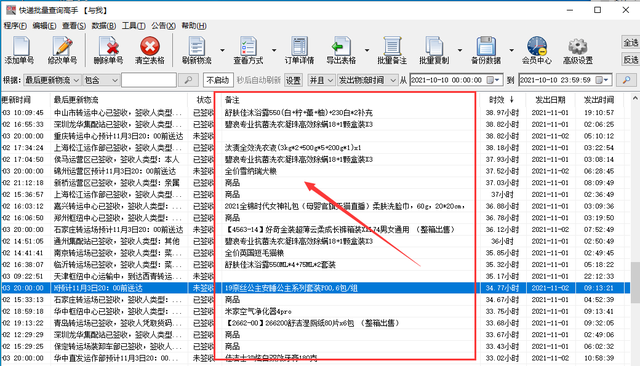Image resolution: width=640 pixels, height=366 pixels.
Task: Select the 删除单号 delete icon
Action: (x=108, y=50)
